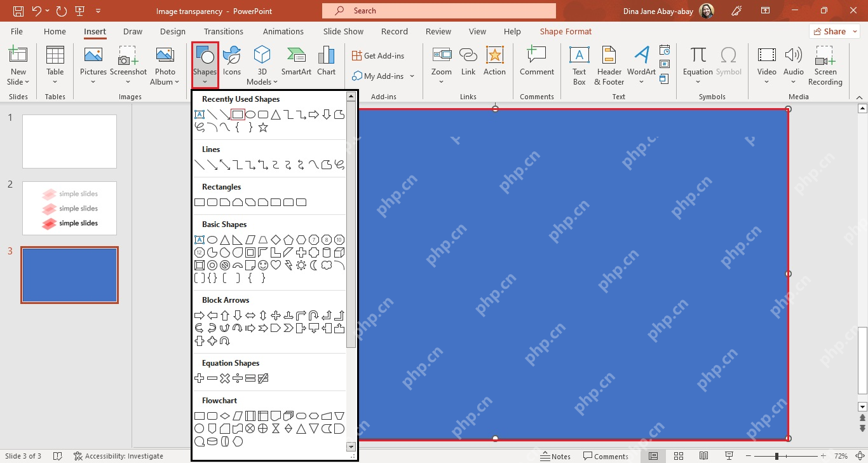Choose the not-equal sign in Equation Shapes

point(263,378)
